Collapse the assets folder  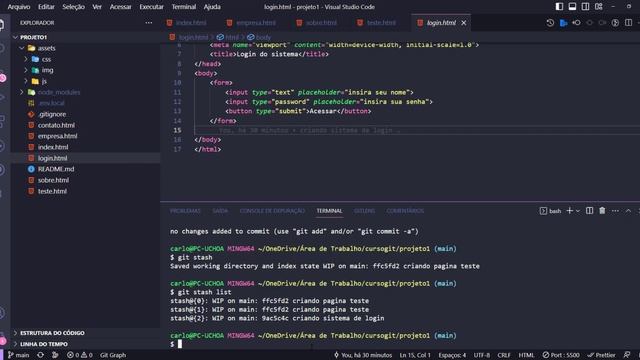(22, 48)
